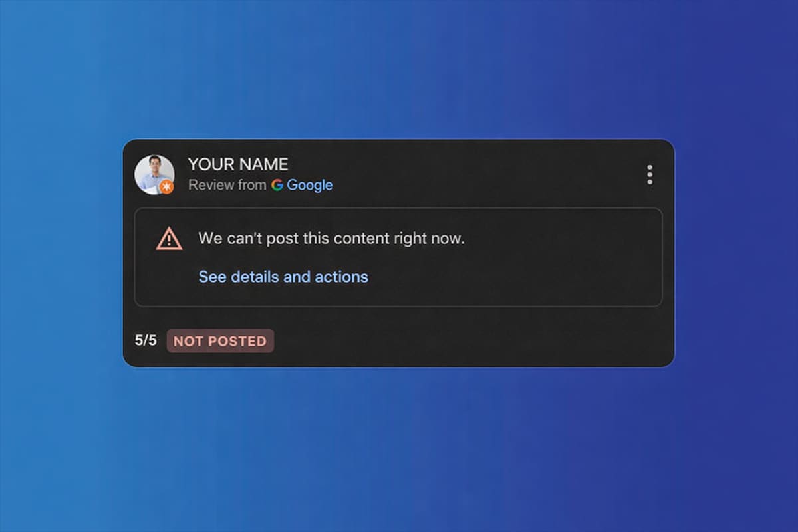The image size is (798, 532).
Task: Open the kebab menu on the review card
Action: [x=648, y=174]
